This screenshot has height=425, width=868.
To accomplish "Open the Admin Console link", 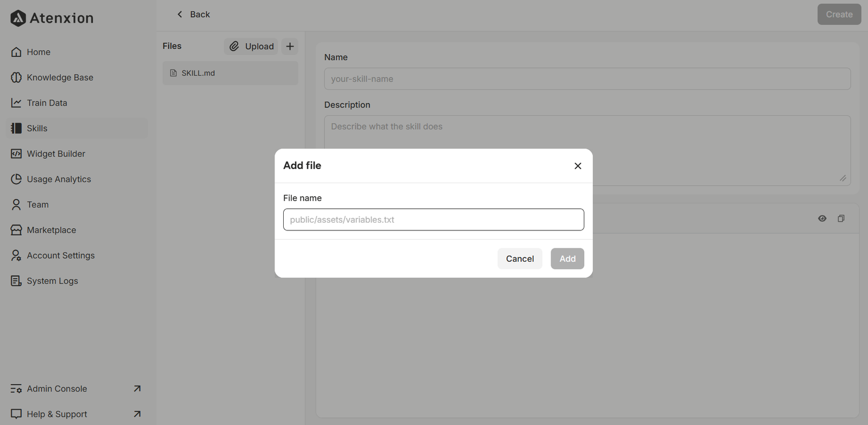I will 78,389.
